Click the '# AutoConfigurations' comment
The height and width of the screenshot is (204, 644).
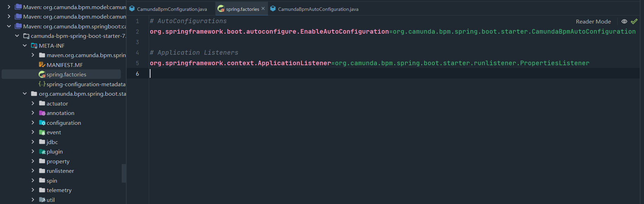click(x=188, y=21)
